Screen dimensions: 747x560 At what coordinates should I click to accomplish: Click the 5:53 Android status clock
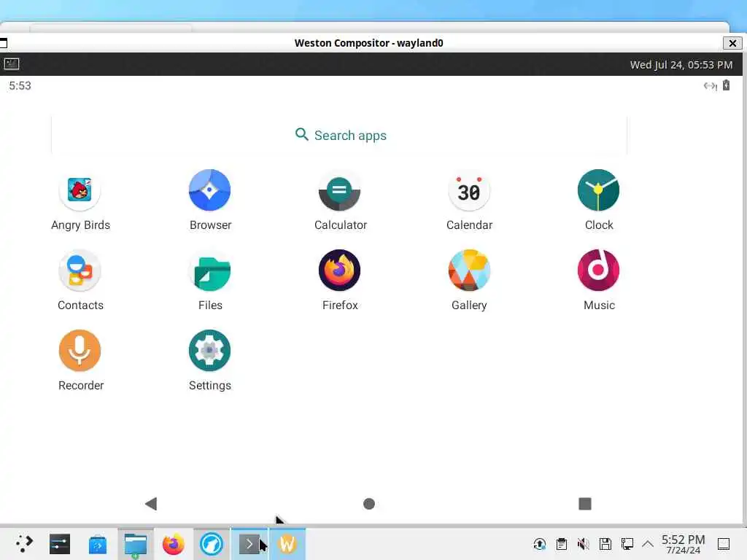(20, 86)
